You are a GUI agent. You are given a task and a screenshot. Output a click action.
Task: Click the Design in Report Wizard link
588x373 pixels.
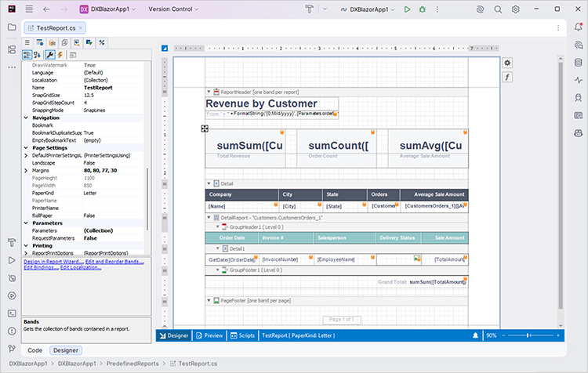53,262
